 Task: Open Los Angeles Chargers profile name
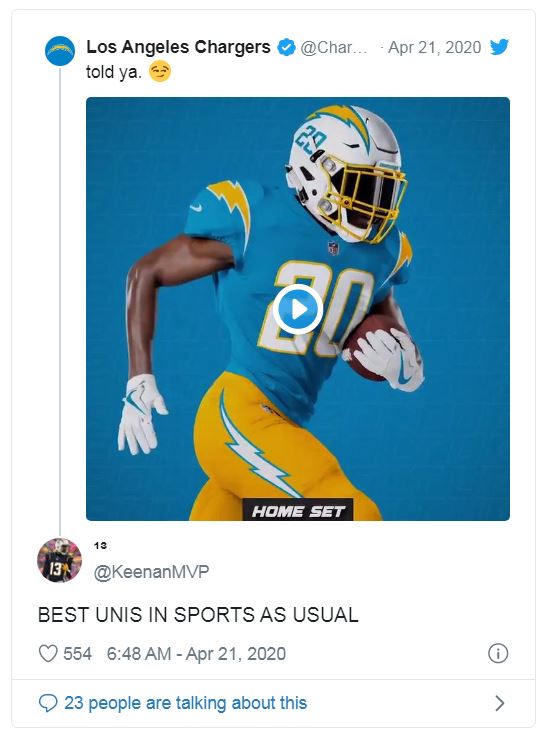(x=178, y=47)
